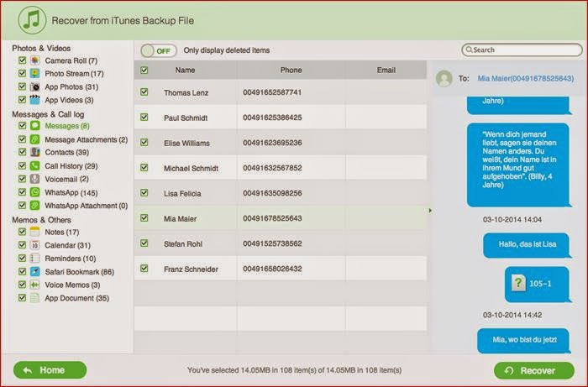
Task: Uncheck the WhatsApp category checkbox
Action: pos(22,191)
